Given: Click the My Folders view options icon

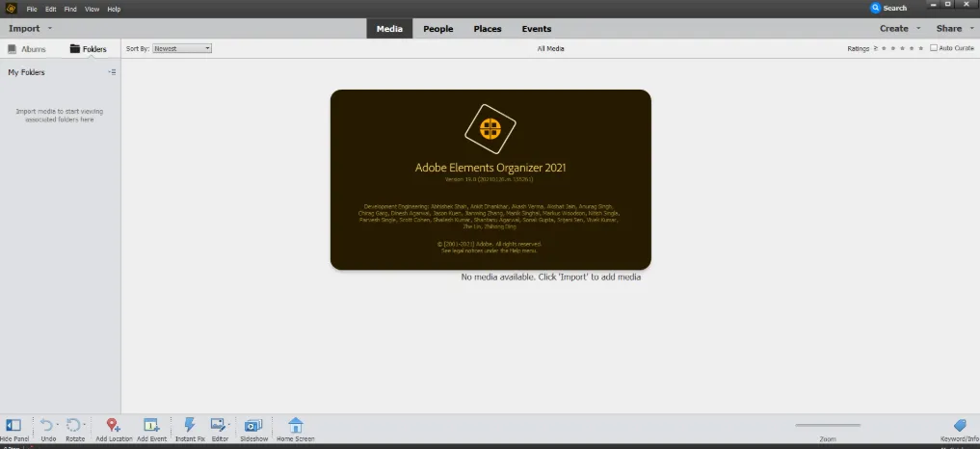Looking at the screenshot, I should pyautogui.click(x=112, y=72).
